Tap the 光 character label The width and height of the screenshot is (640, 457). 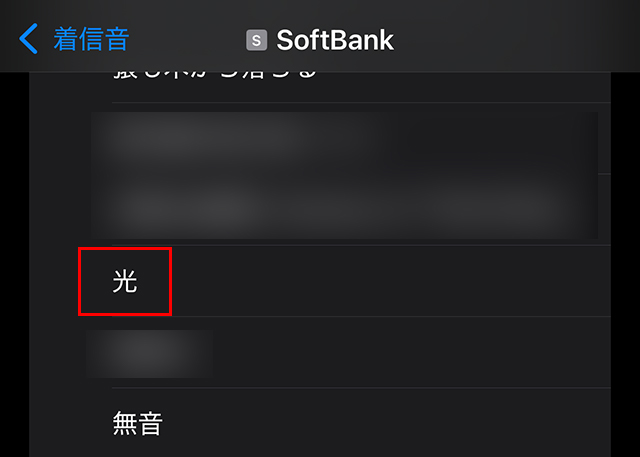tap(125, 281)
